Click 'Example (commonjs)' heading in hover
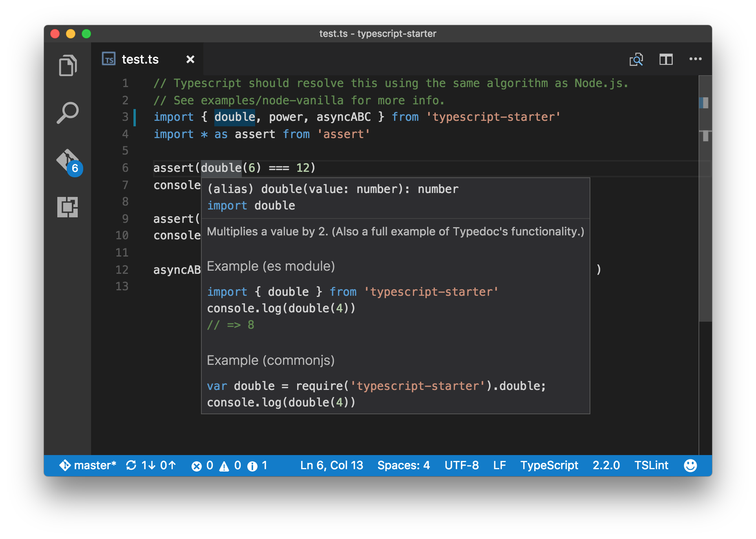 [271, 361]
